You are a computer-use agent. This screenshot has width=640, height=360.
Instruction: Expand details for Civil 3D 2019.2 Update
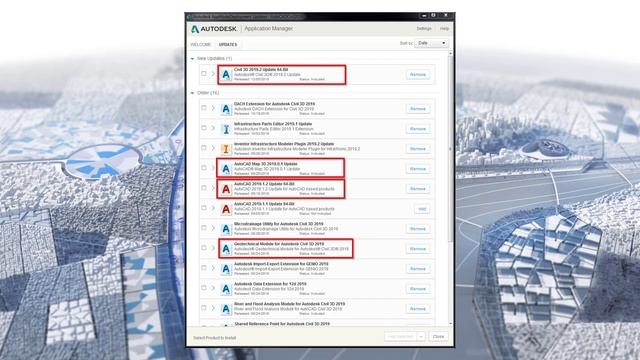[x=213, y=74]
